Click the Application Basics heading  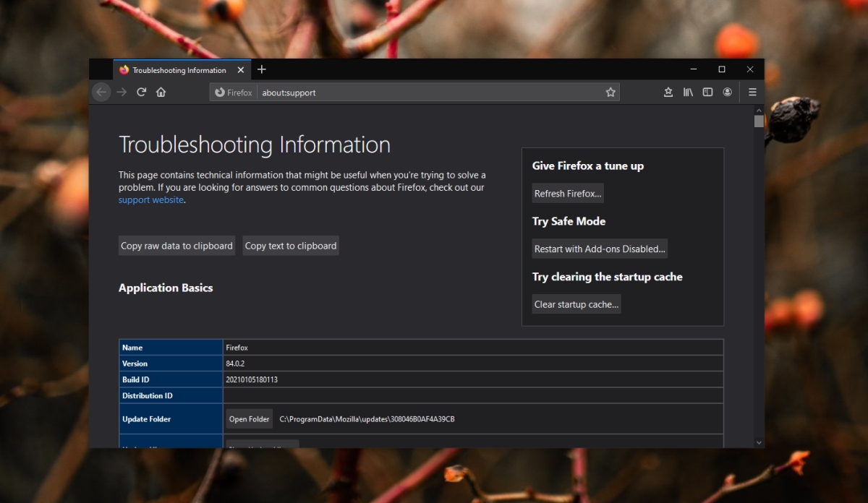(x=166, y=288)
